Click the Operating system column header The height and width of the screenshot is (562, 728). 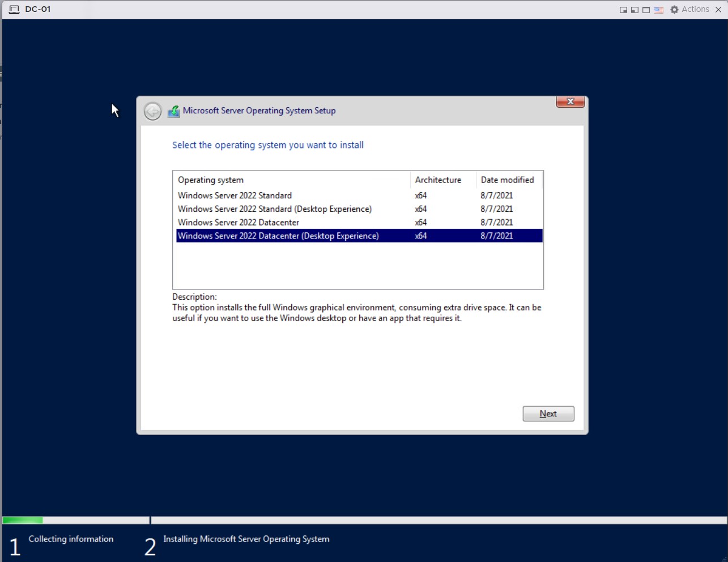click(x=211, y=180)
